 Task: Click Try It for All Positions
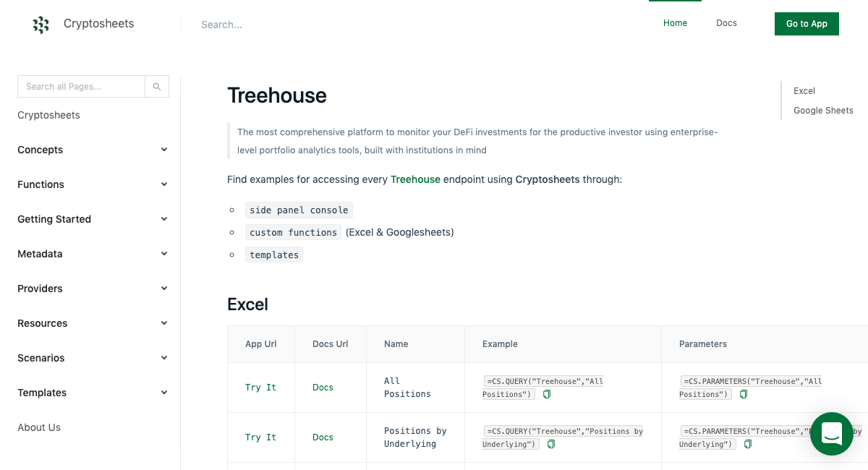tap(260, 387)
